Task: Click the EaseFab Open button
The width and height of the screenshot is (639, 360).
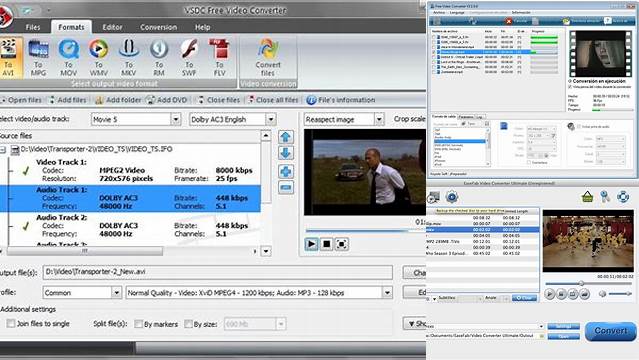Action: click(564, 337)
